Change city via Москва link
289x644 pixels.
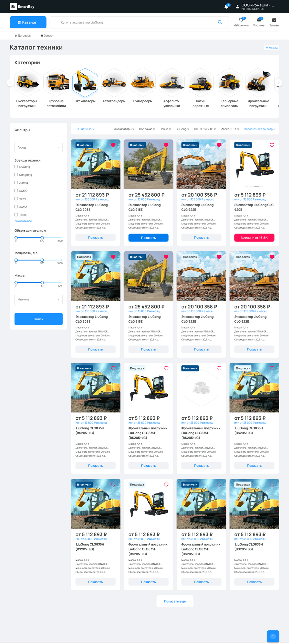tap(272, 48)
